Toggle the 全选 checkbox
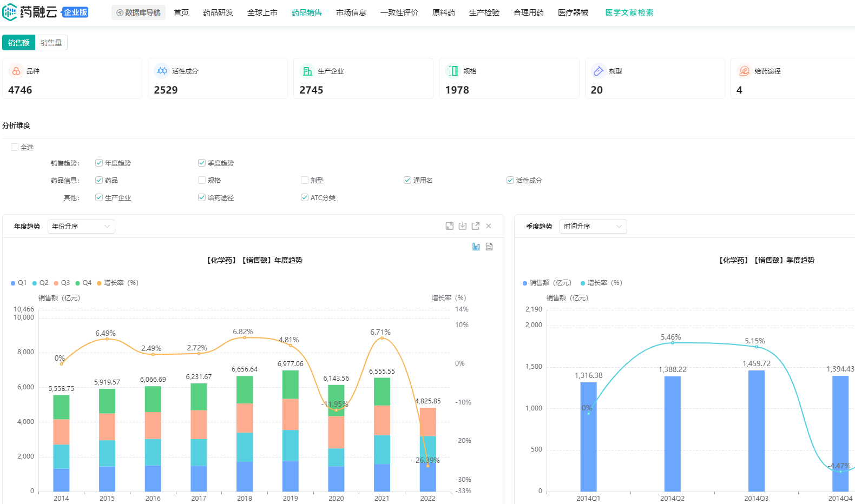The width and height of the screenshot is (855, 504). (15, 147)
